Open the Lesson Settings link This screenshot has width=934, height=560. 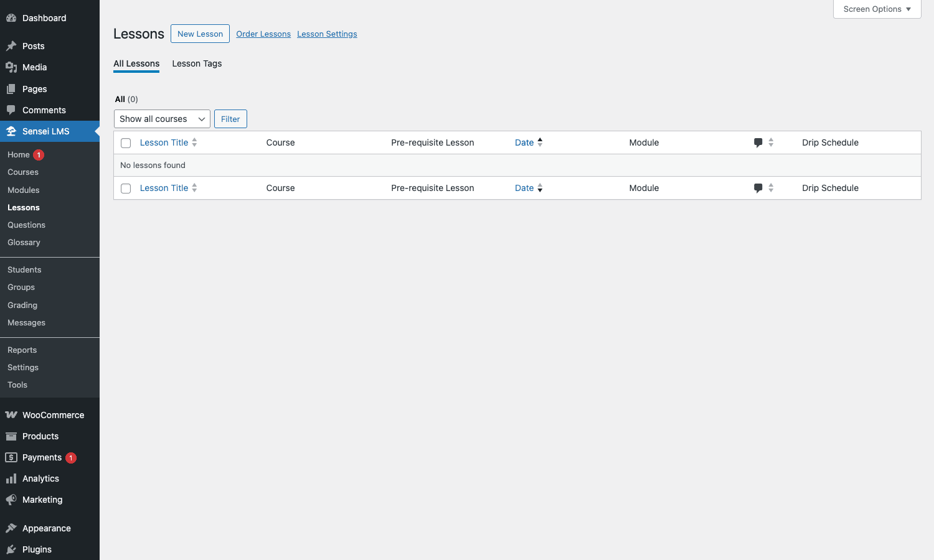(327, 34)
